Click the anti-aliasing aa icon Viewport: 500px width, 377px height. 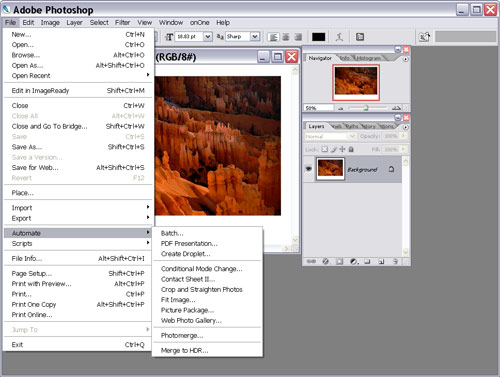[x=220, y=37]
